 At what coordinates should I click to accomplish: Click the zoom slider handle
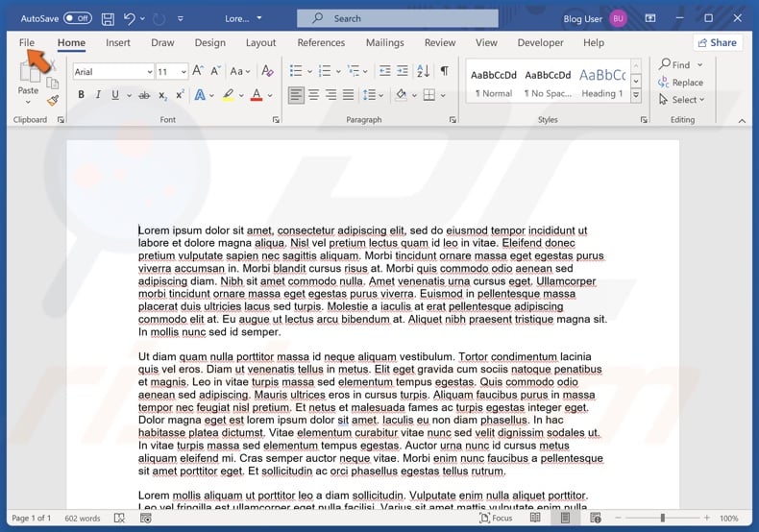click(662, 518)
